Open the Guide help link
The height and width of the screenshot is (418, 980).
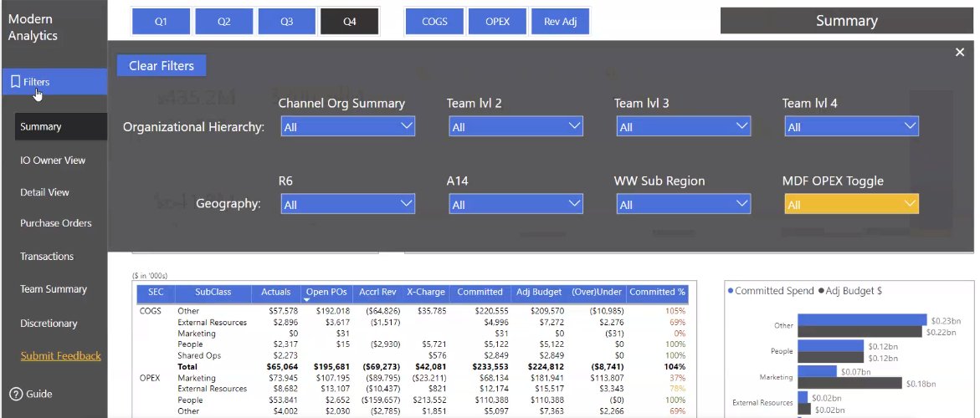coord(31,394)
